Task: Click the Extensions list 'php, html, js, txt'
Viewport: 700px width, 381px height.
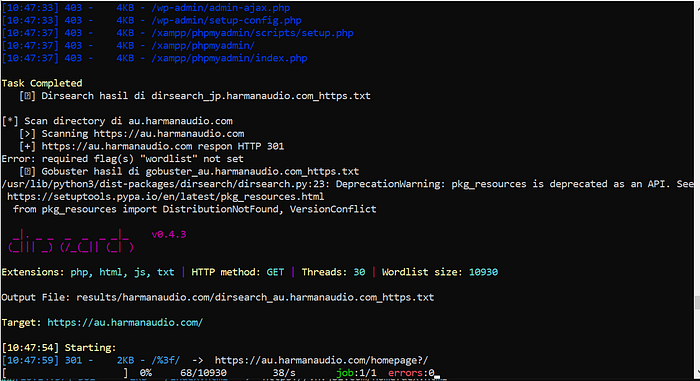Action: coord(122,272)
